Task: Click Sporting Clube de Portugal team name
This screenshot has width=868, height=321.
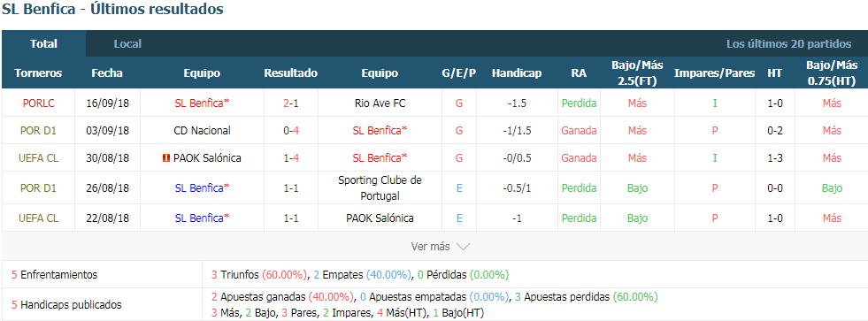Action: [380, 188]
